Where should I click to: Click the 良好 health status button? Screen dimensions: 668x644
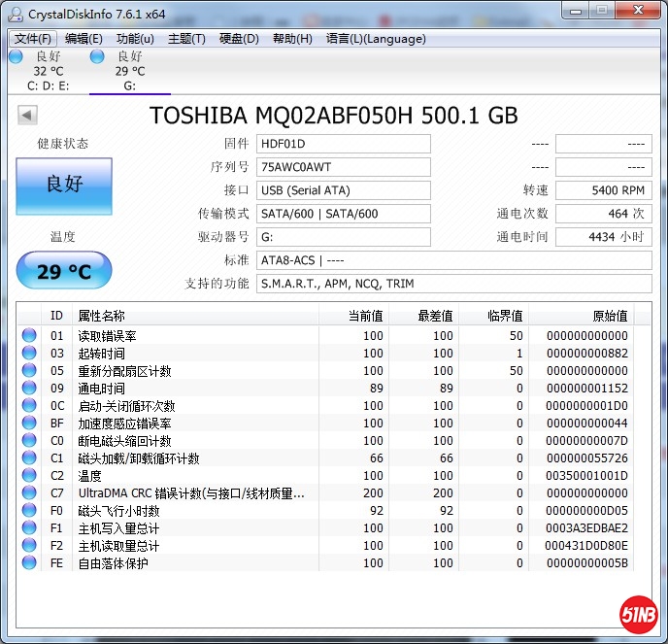[x=64, y=186]
